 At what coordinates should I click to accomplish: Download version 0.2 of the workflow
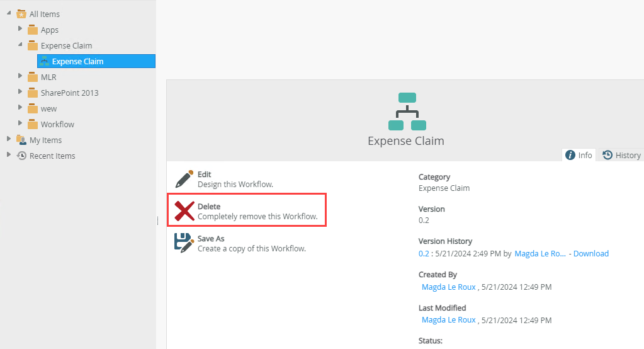click(x=590, y=254)
